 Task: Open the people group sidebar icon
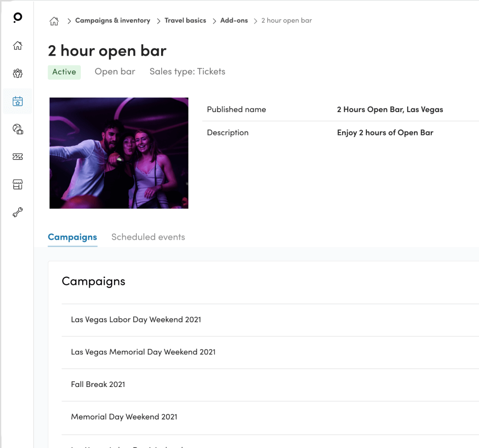pyautogui.click(x=17, y=74)
